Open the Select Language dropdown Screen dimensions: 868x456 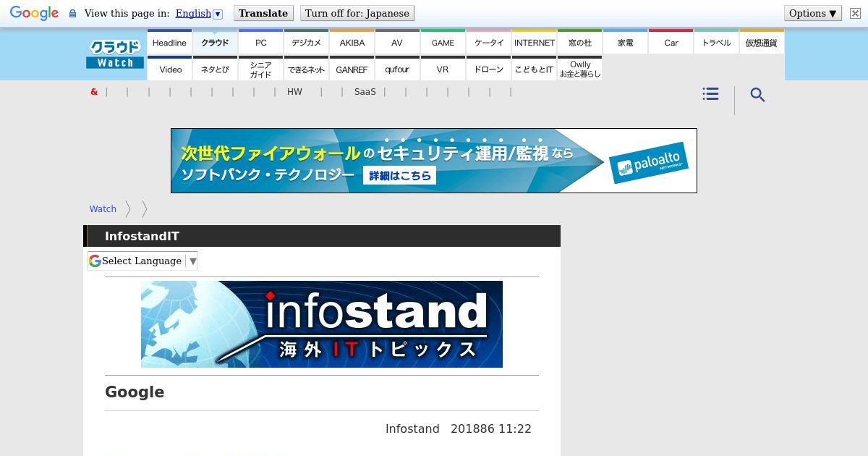142,261
